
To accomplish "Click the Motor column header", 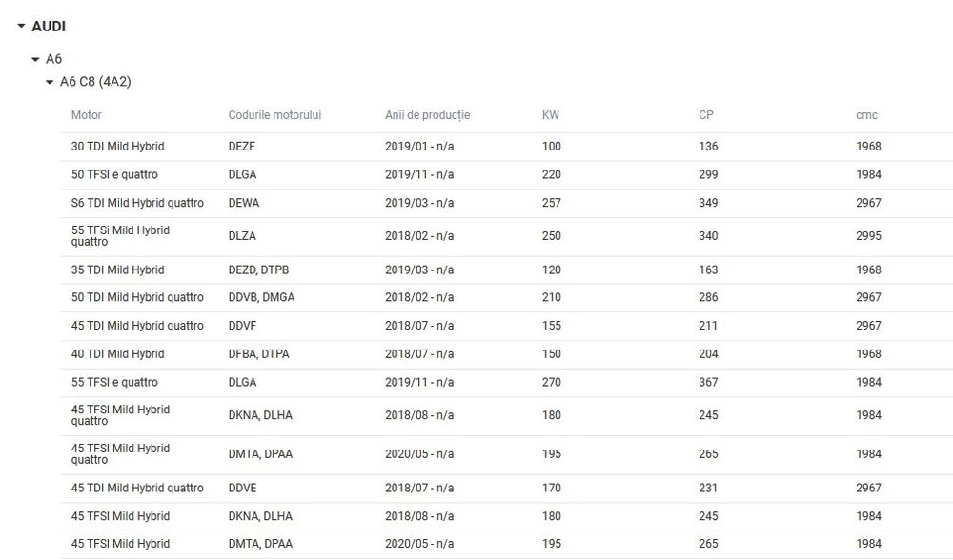I will coord(87,115).
